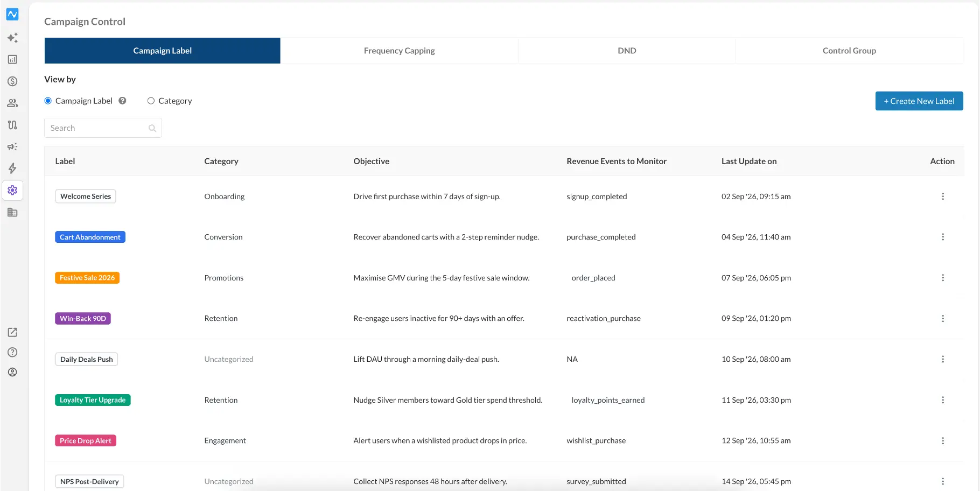Open the megaphone campaigns sidebar icon
The image size is (980, 491).
12,146
